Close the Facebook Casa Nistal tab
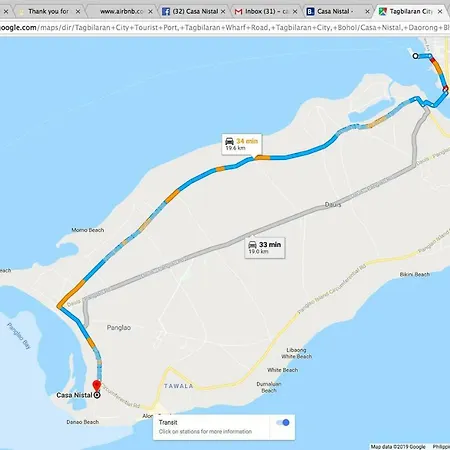Viewport: 450px width, 450px height. 223,12
